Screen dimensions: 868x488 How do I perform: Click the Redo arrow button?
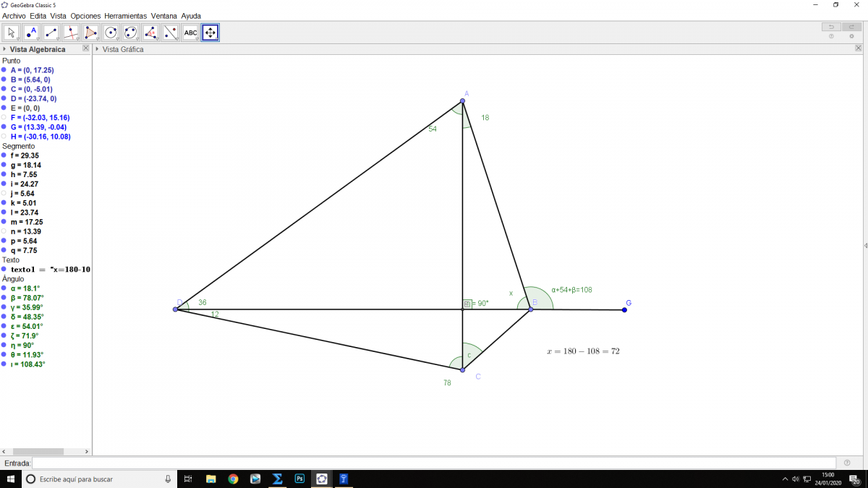(x=851, y=27)
